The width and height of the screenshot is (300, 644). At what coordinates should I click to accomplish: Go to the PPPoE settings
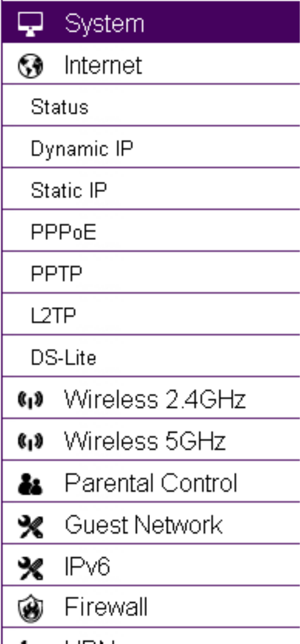(151, 231)
